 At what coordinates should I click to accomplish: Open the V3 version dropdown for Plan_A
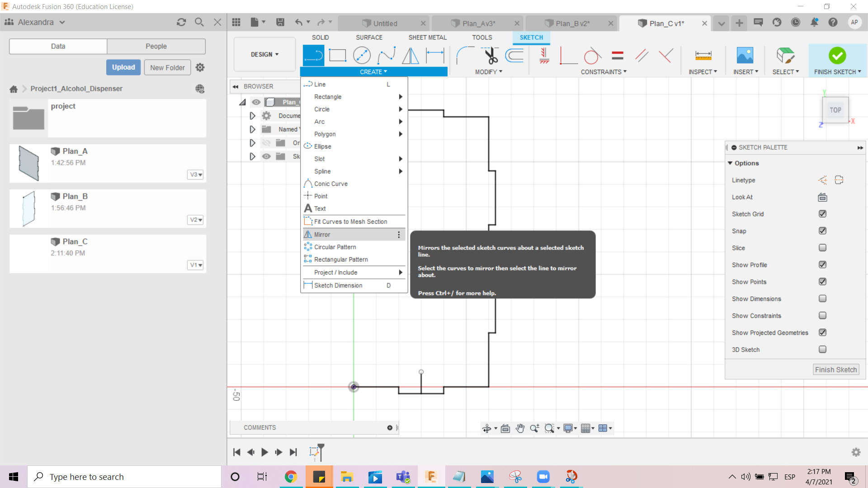click(x=195, y=175)
